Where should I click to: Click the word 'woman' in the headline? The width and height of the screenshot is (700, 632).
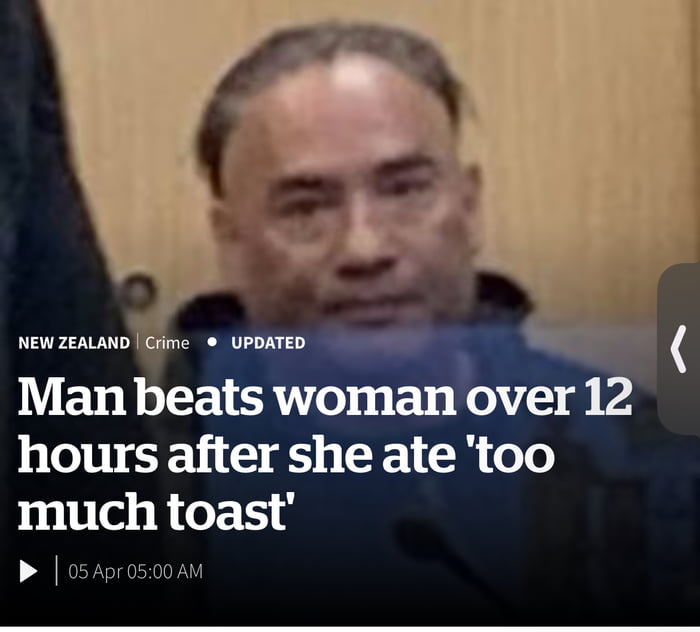366,396
